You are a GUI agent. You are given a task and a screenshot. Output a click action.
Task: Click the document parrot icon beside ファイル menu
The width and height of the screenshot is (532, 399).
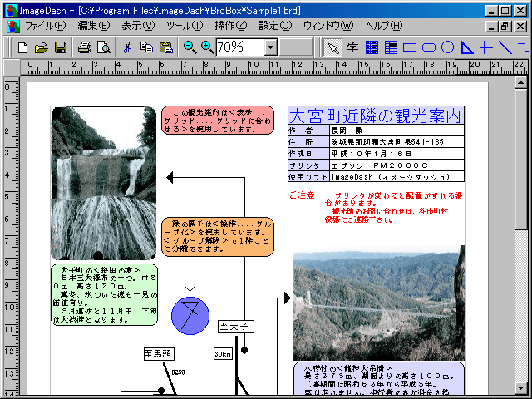(13, 26)
